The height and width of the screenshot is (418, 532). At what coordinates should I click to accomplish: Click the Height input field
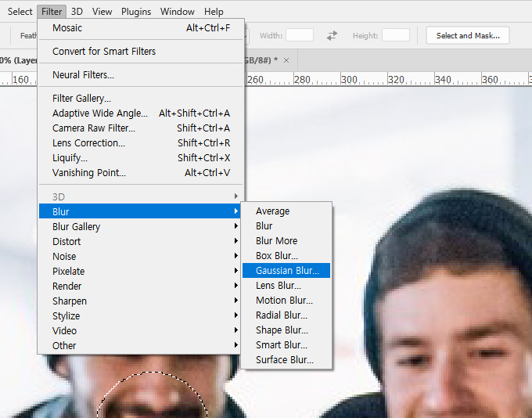point(396,35)
